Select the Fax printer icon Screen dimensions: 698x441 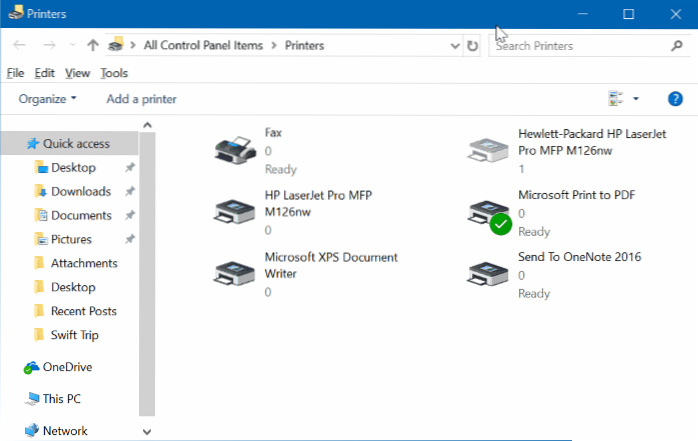[x=234, y=149]
